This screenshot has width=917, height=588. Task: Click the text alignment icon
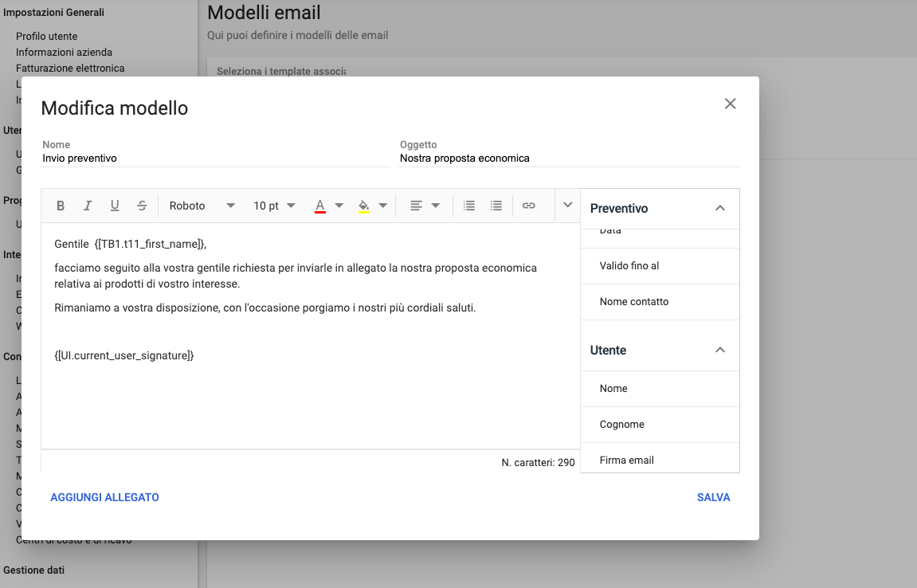tap(417, 206)
